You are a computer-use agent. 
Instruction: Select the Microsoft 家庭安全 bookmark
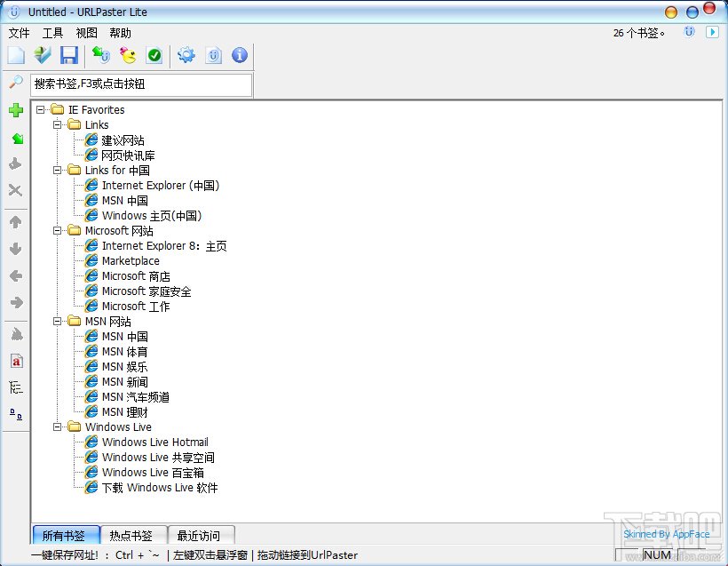tap(146, 291)
